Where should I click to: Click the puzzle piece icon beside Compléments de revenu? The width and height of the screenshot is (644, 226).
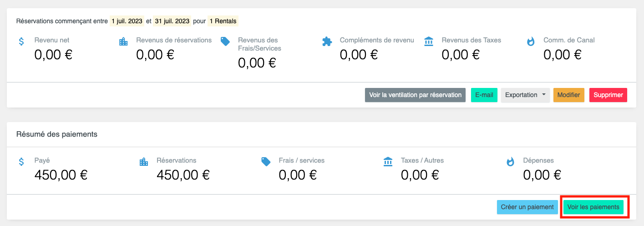pos(327,41)
